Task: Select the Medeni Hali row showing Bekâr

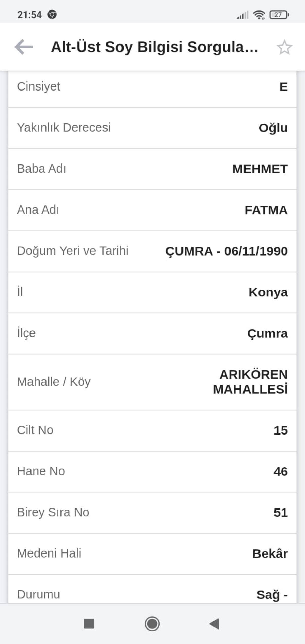Action: click(152, 554)
